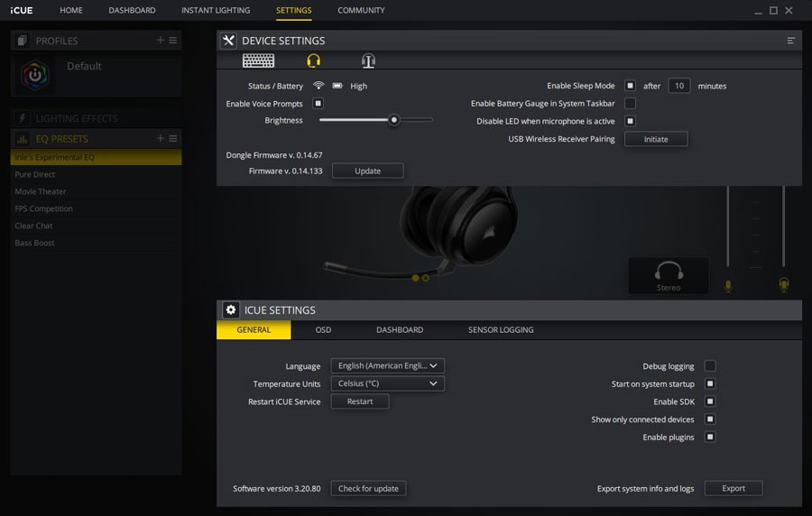
Task: Select the Movie Theater EQ preset
Action: coord(96,191)
